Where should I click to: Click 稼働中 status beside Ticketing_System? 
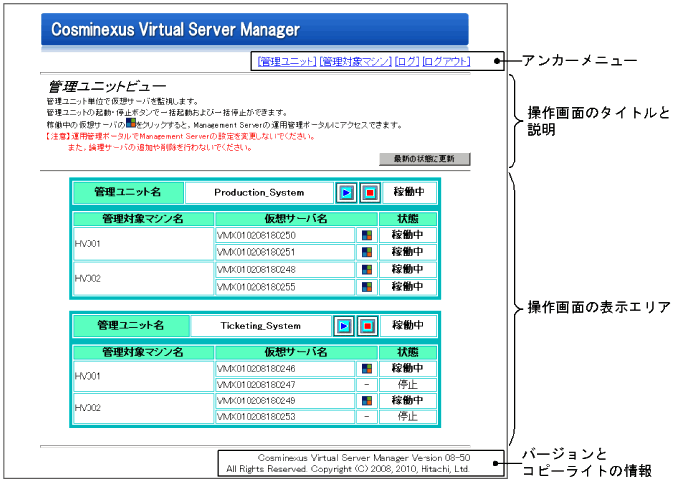click(408, 325)
